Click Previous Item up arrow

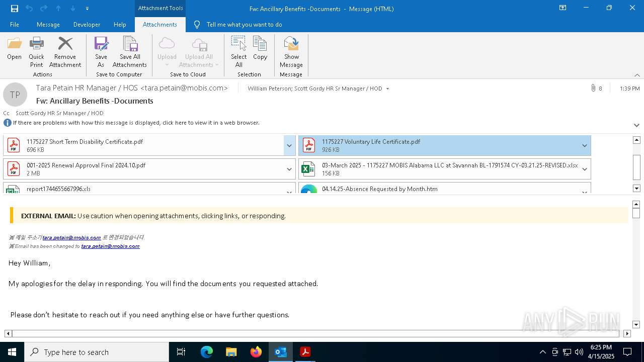point(58,9)
